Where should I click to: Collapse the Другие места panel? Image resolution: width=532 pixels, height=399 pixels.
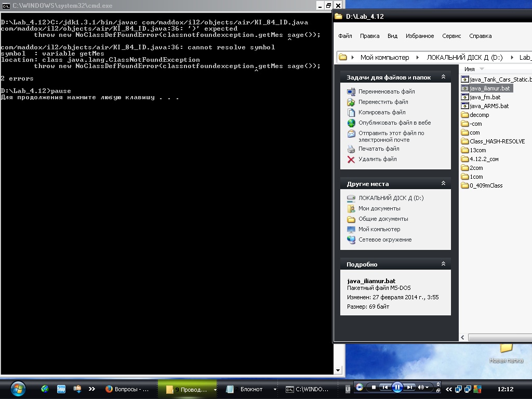pos(443,183)
